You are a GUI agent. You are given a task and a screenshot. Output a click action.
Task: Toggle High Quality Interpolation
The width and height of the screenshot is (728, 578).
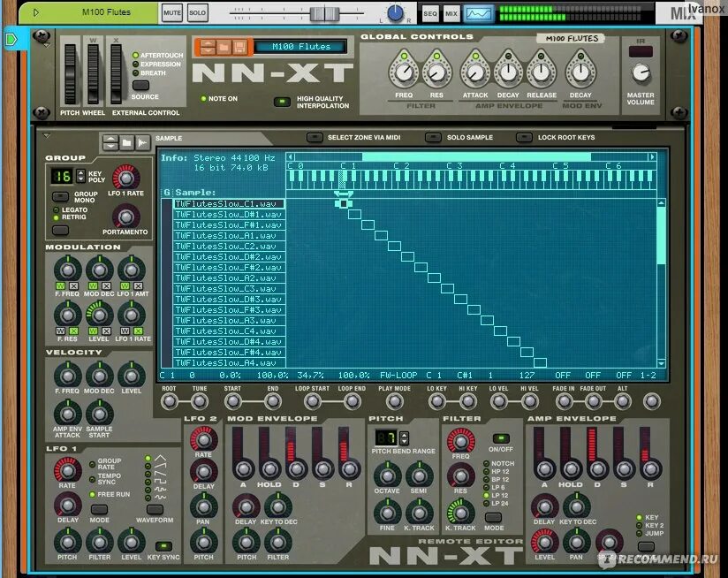click(x=282, y=102)
